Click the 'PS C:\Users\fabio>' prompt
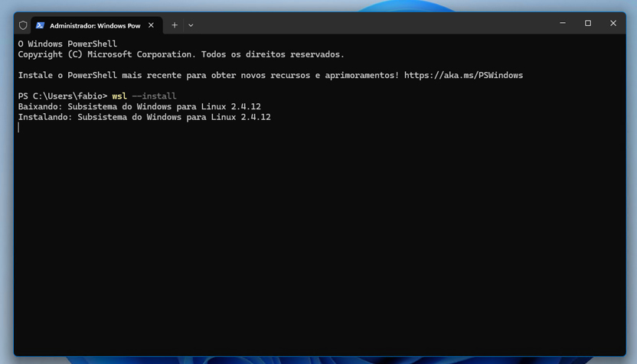 pos(63,96)
